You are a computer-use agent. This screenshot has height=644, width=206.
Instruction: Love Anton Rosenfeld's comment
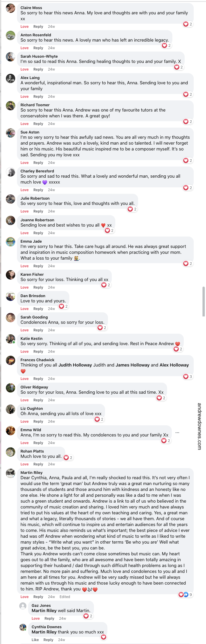click(25, 48)
